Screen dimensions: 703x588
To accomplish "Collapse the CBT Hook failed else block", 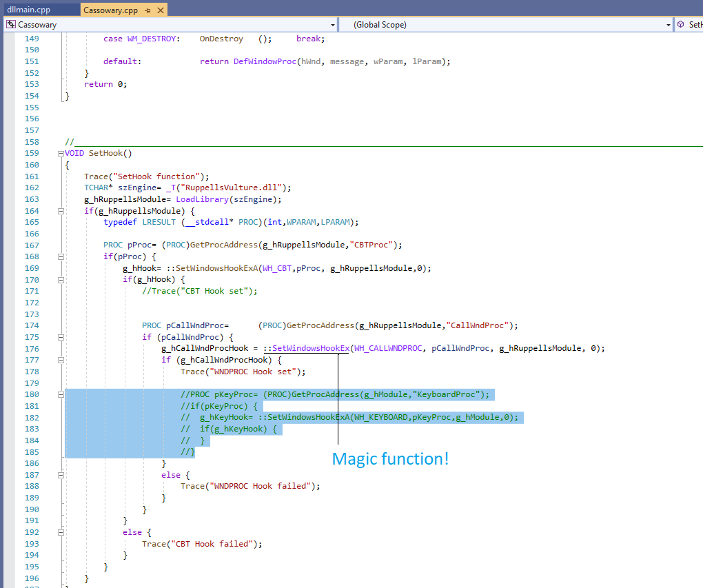I will [x=61, y=531].
